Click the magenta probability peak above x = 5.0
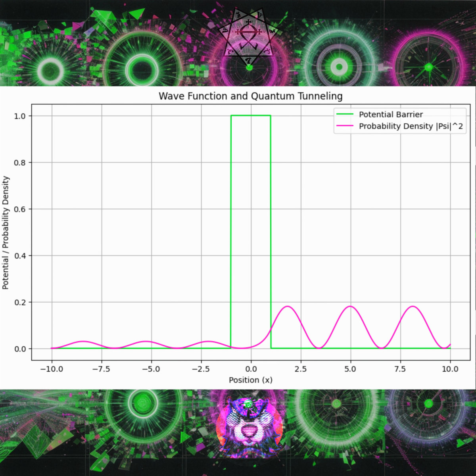This screenshot has width=476, height=476. tap(350, 306)
